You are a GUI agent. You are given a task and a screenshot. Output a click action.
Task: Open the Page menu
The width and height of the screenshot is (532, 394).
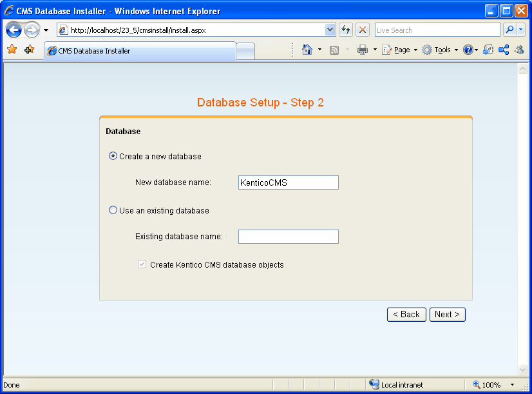tap(399, 50)
